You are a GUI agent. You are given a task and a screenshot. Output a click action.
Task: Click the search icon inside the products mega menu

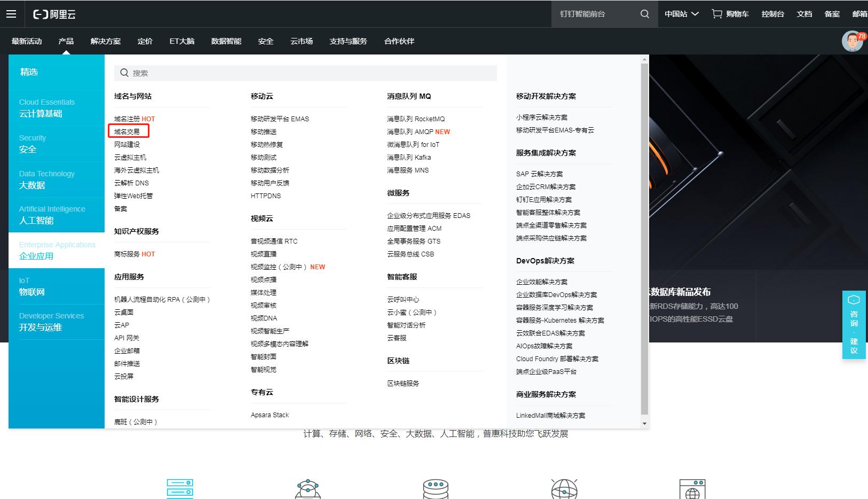point(124,73)
